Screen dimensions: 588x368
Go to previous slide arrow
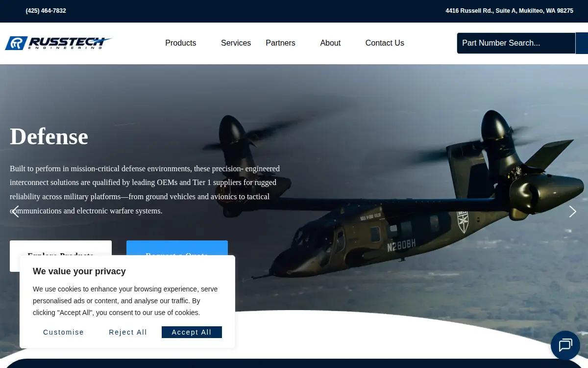(x=16, y=211)
